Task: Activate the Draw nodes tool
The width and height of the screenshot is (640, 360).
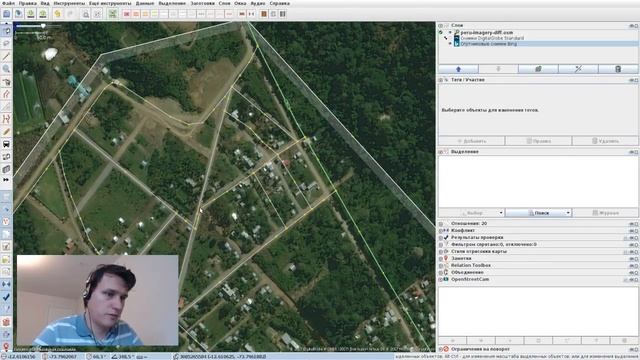Action: (6, 56)
